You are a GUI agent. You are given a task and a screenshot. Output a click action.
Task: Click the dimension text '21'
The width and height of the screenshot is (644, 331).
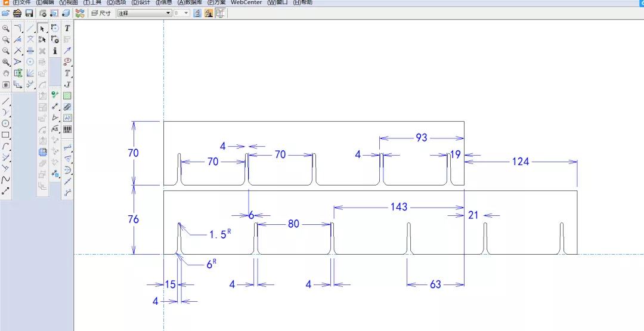coord(473,215)
